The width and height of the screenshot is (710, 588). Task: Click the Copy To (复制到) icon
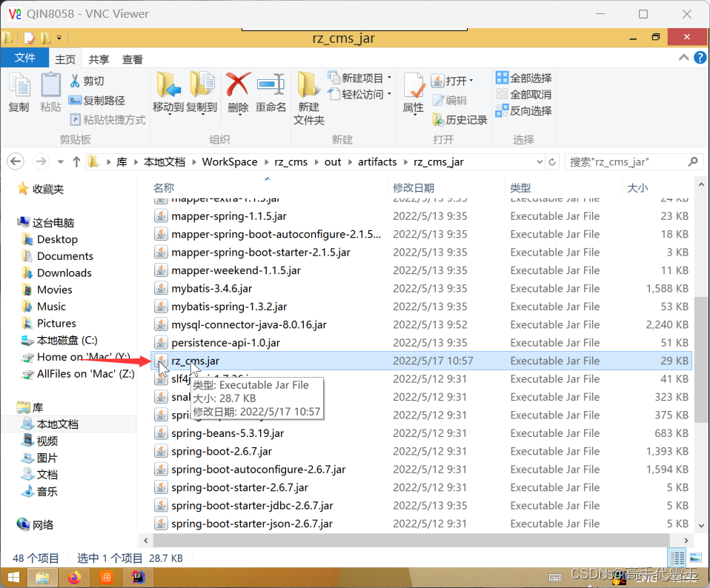point(202,93)
